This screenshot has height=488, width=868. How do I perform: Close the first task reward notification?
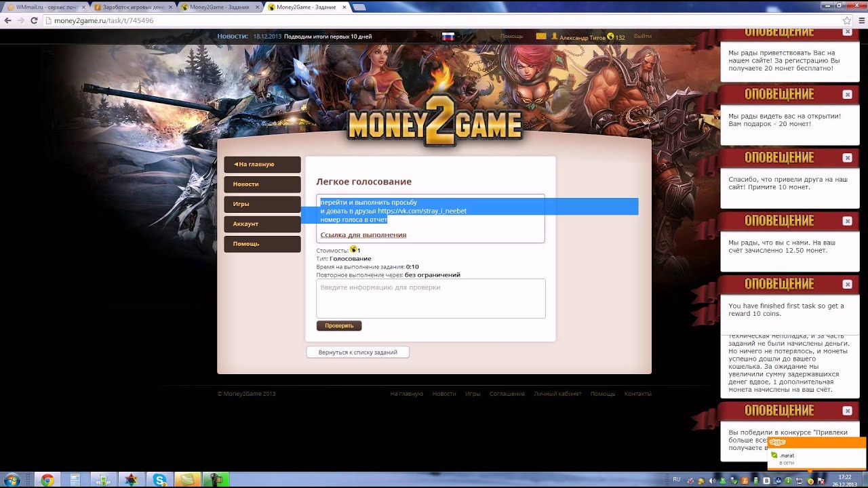coord(847,284)
